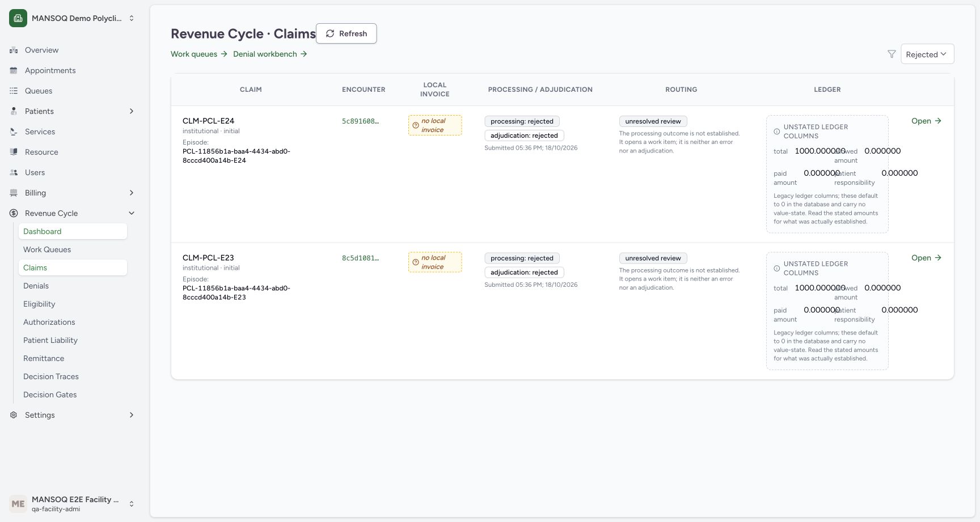Screen dimensions: 980x522
Task: Collapse the Revenue Cycle menu chevron
Action: coord(132,213)
